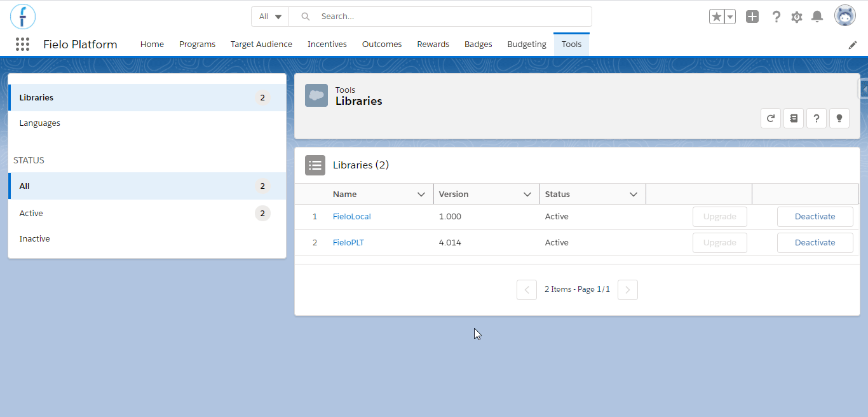Open the FieloLocal library link
This screenshot has width=868, height=417.
tap(351, 217)
